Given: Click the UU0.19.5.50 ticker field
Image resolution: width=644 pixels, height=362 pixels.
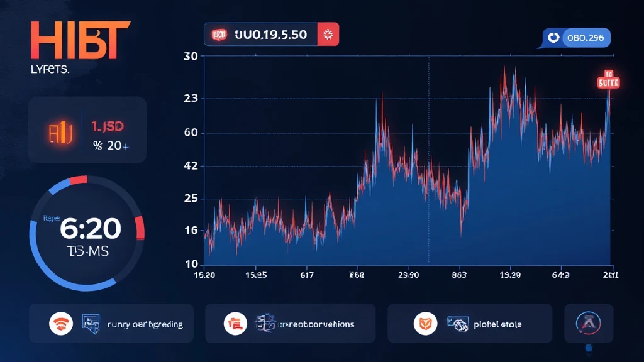Looking at the screenshot, I should click(272, 34).
